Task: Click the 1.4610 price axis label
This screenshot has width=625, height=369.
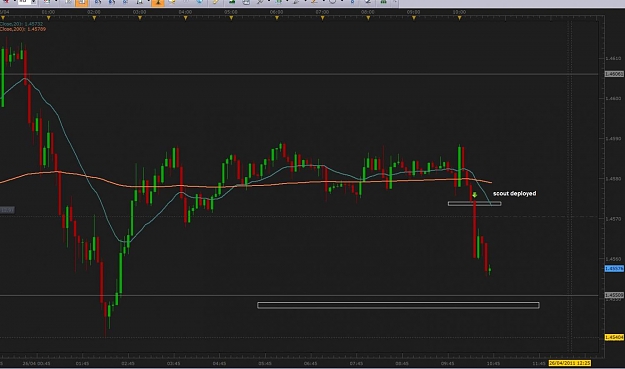Action: coord(613,59)
